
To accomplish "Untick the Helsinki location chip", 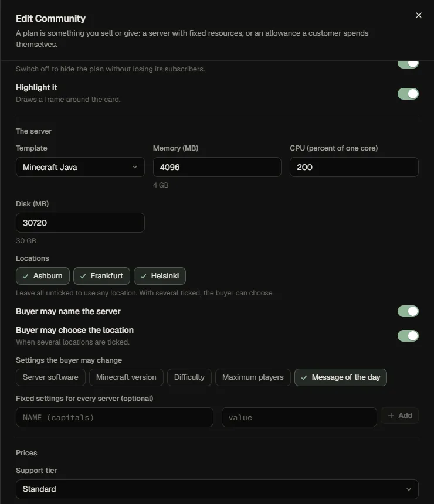I will click(160, 276).
